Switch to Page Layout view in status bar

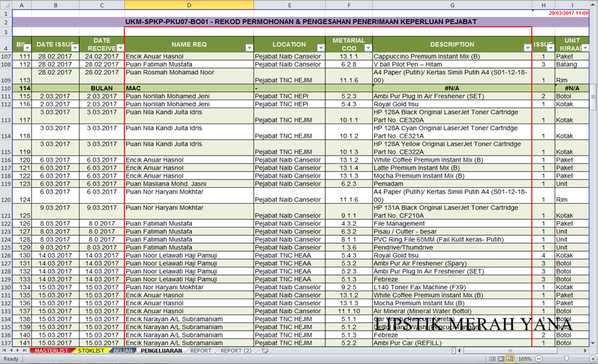(500, 359)
